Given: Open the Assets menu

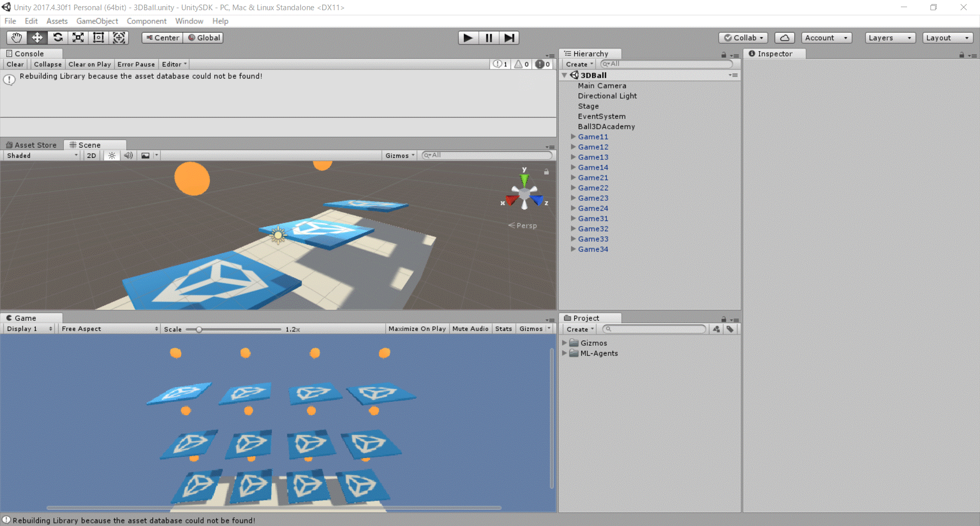Looking at the screenshot, I should coord(57,21).
